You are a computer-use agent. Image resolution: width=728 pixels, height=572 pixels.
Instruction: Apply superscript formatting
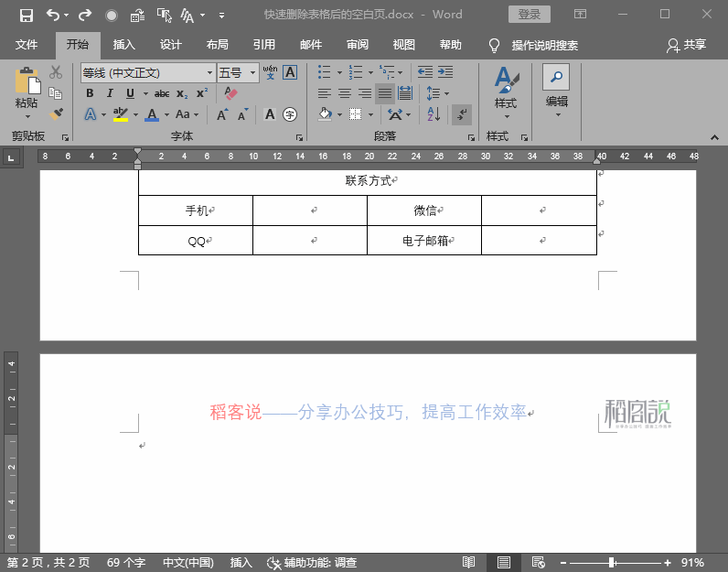click(202, 93)
